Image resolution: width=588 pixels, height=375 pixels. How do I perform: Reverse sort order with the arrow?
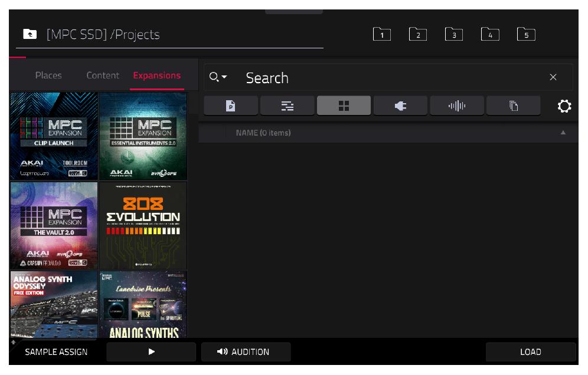click(563, 133)
